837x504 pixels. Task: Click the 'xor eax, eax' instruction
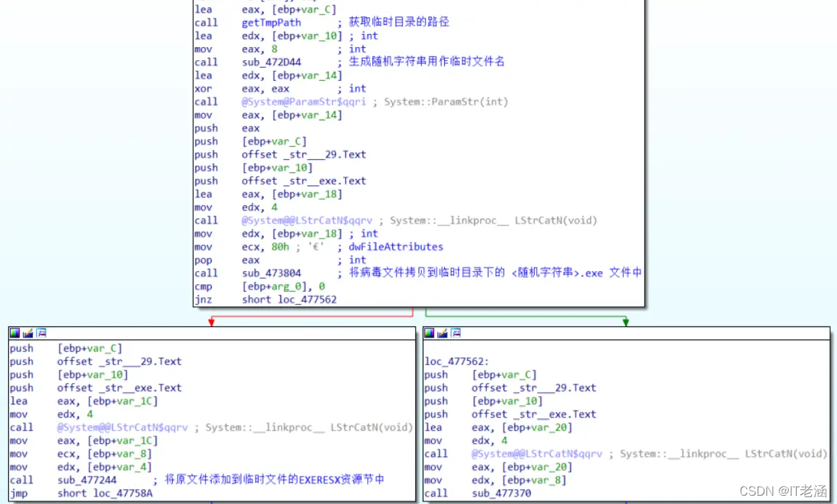(242, 88)
